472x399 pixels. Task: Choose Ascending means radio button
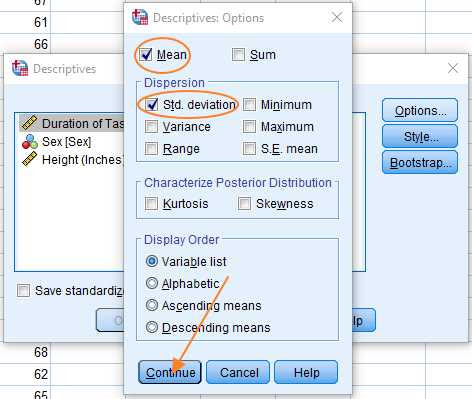(x=152, y=305)
